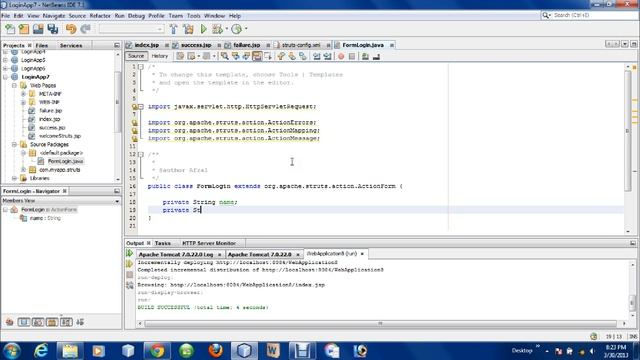Open the project configuration combo box
Screen dimensions: 640x360
point(131,29)
